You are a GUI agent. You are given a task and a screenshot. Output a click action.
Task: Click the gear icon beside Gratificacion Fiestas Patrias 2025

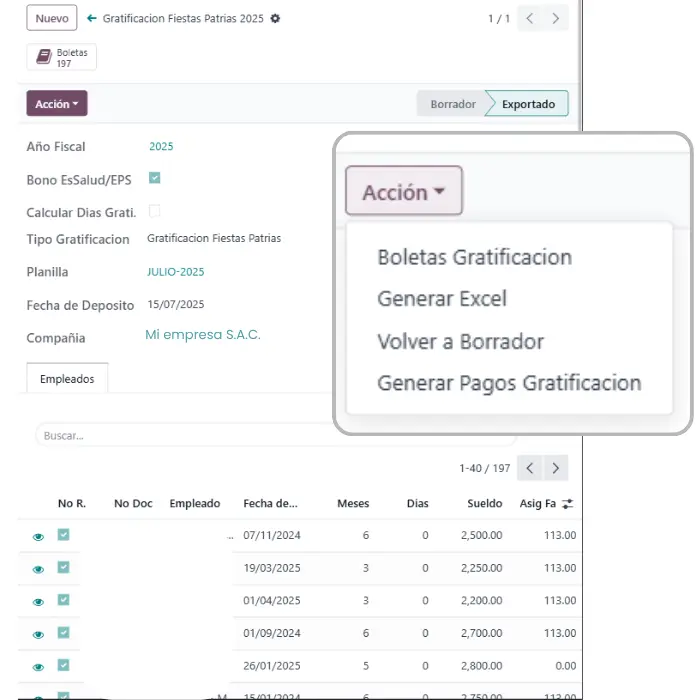[x=276, y=19]
